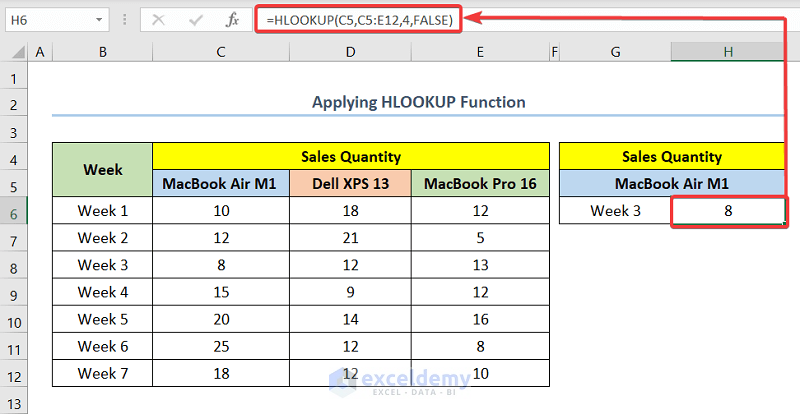Viewport: 800px width, 414px height.
Task: Click the Name Box showing H6
Action: (x=56, y=20)
